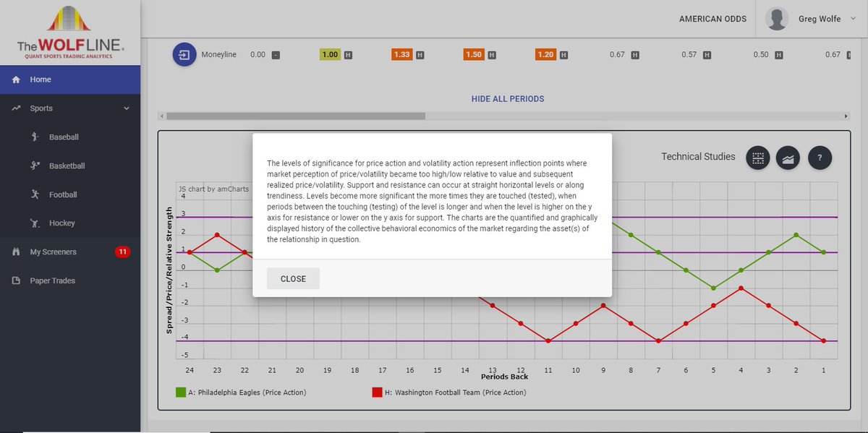Click the red 11 notification badge
This screenshot has height=433, width=868.
[122, 252]
